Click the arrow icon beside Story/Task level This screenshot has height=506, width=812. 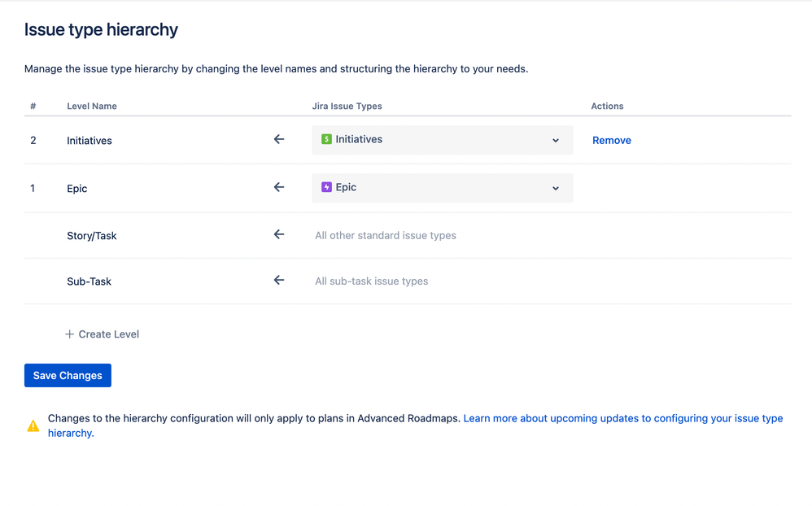pos(279,234)
